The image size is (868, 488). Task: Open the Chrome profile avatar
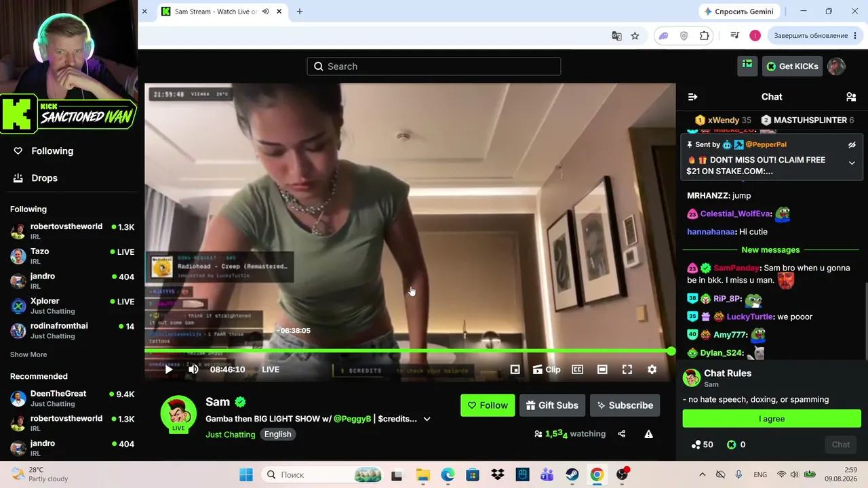(x=755, y=36)
